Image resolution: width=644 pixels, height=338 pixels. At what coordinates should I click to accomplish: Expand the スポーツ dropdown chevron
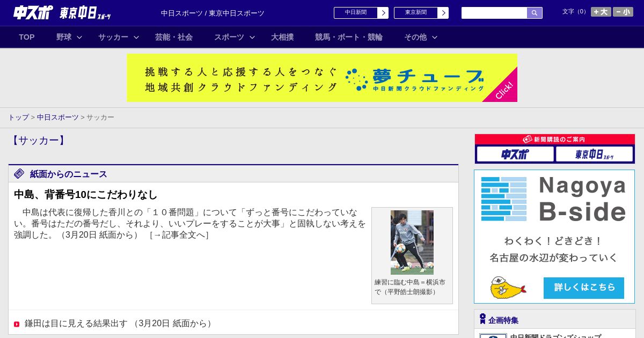(x=252, y=37)
